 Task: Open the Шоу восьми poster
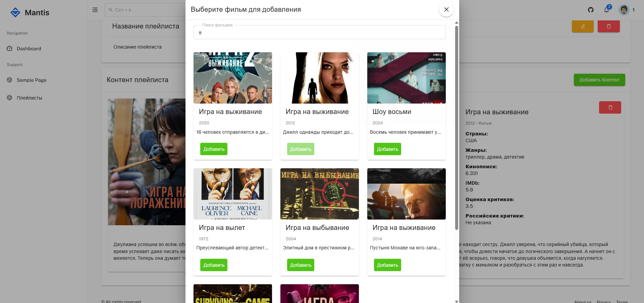(x=407, y=78)
